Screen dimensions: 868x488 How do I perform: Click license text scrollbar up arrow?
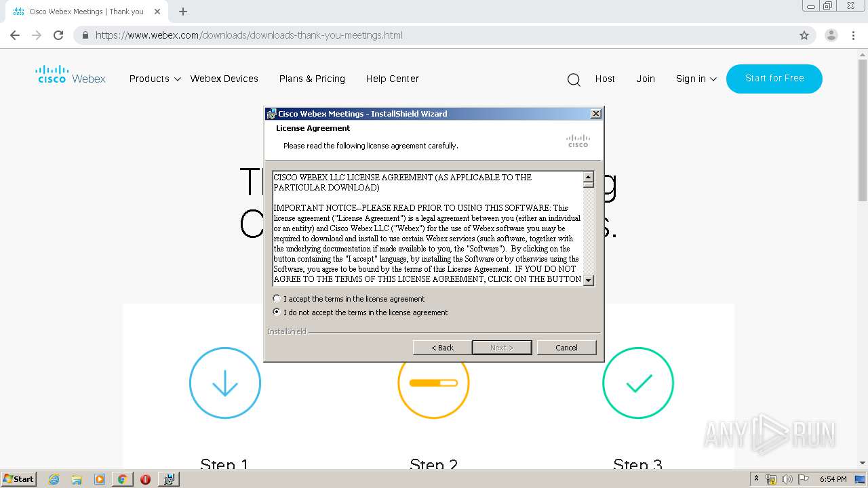click(x=588, y=178)
